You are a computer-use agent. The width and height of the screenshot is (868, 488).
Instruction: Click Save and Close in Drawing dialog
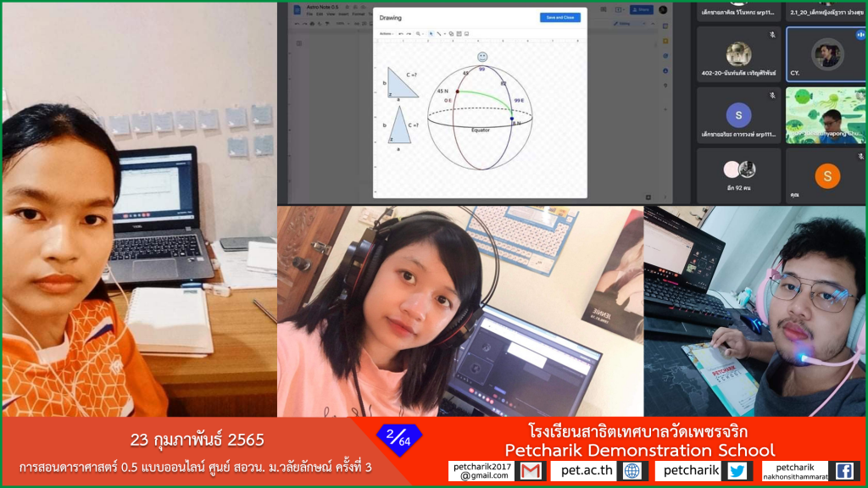559,18
